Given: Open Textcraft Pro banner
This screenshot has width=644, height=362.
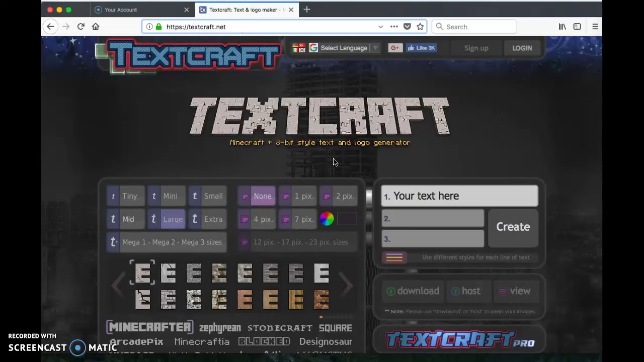Looking at the screenshot, I should click(459, 339).
